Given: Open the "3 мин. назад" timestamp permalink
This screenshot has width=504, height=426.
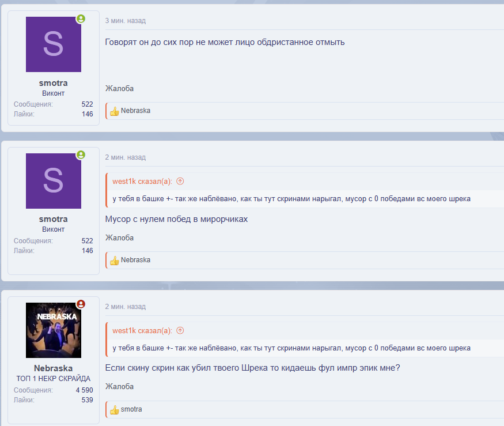Looking at the screenshot, I should [x=125, y=21].
